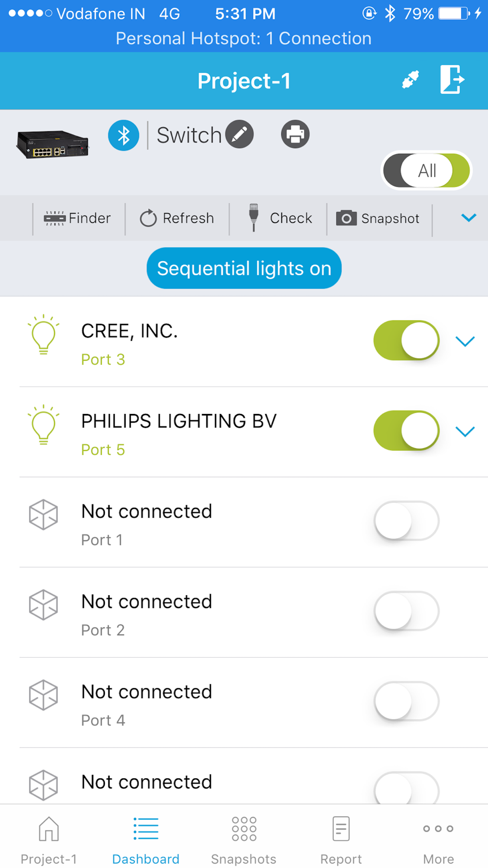The height and width of the screenshot is (868, 488).
Task: Open the Finder tool
Action: [78, 218]
